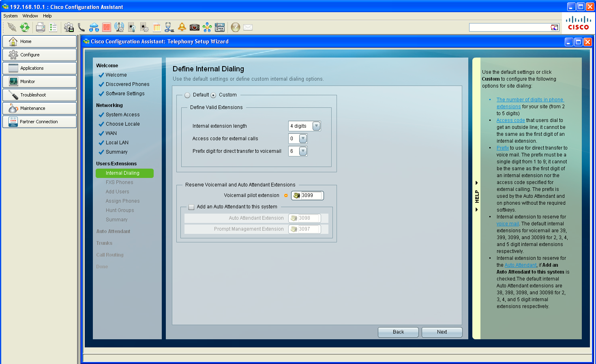Screen dimensions: 596x364
Task: Open Prefix digit for voicemail dropdown
Action: point(303,151)
